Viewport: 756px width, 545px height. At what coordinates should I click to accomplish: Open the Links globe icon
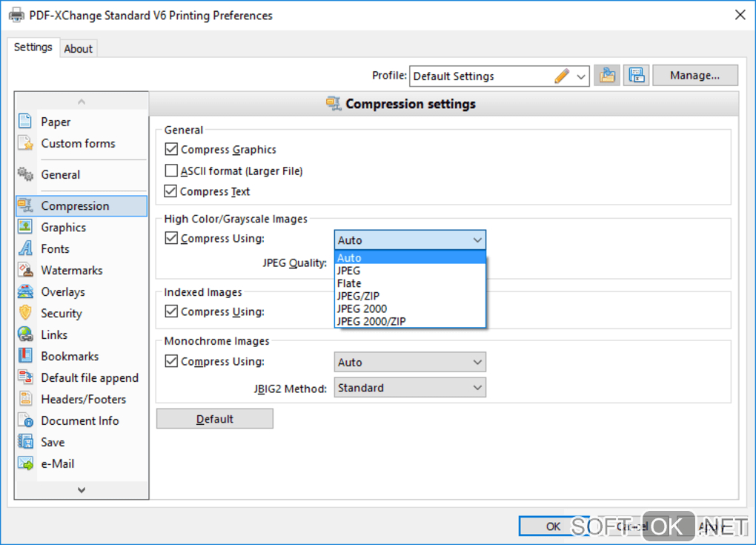25,334
